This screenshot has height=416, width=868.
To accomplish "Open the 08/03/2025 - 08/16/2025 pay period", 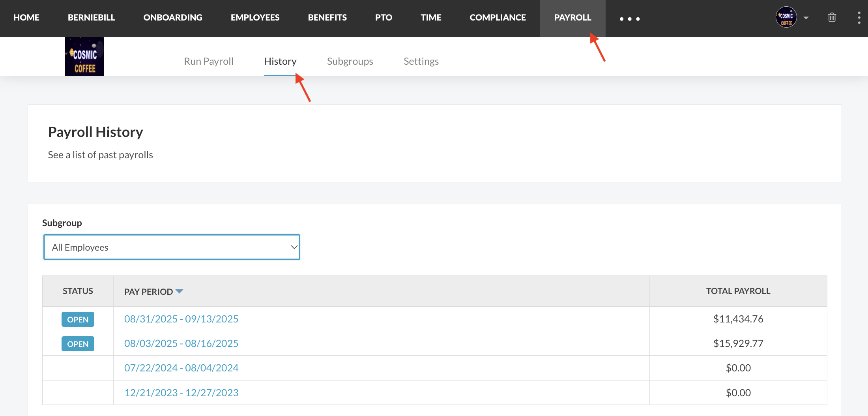I will click(181, 343).
